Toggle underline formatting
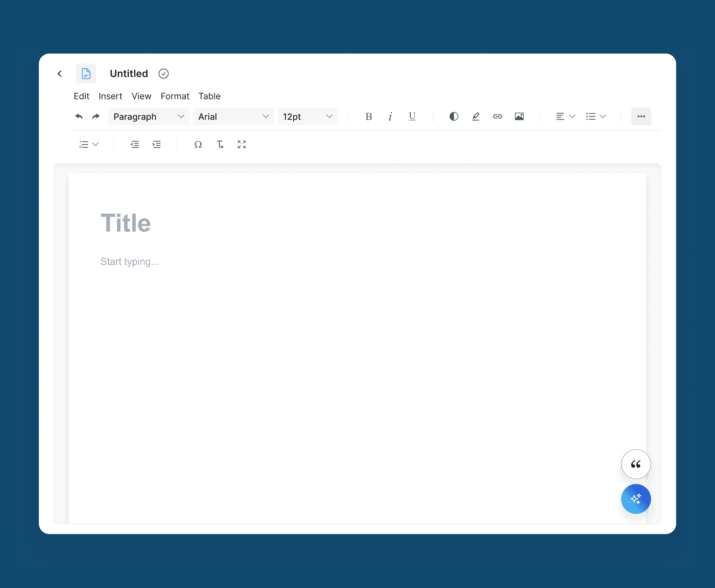Image resolution: width=715 pixels, height=588 pixels. tap(412, 117)
